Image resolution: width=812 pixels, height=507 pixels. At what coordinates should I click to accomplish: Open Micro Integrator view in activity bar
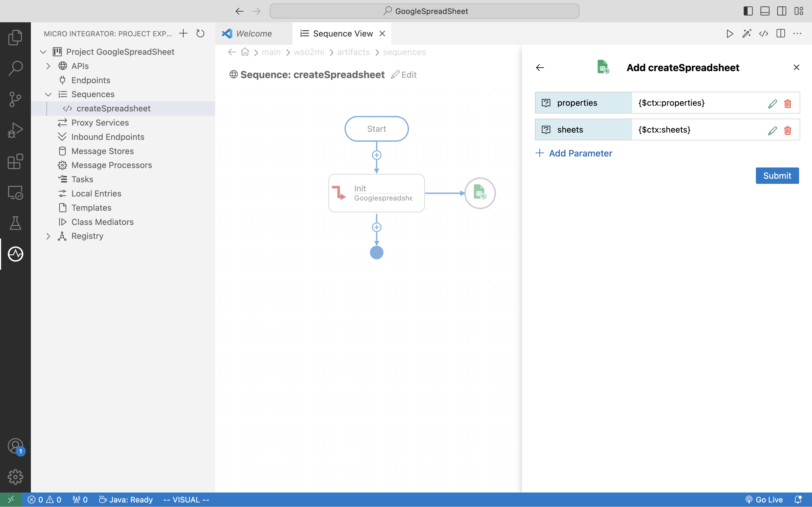pyautogui.click(x=15, y=254)
